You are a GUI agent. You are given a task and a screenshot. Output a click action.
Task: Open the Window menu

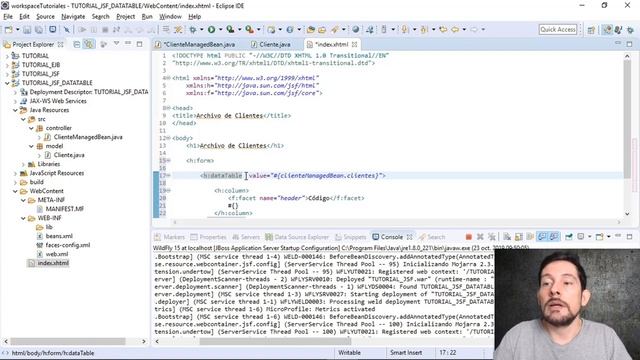170,17
